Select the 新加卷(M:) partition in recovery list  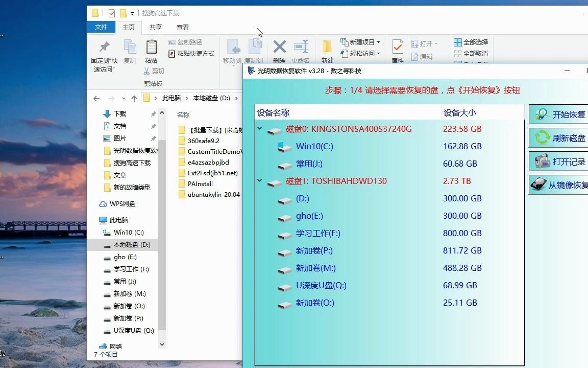coord(315,268)
